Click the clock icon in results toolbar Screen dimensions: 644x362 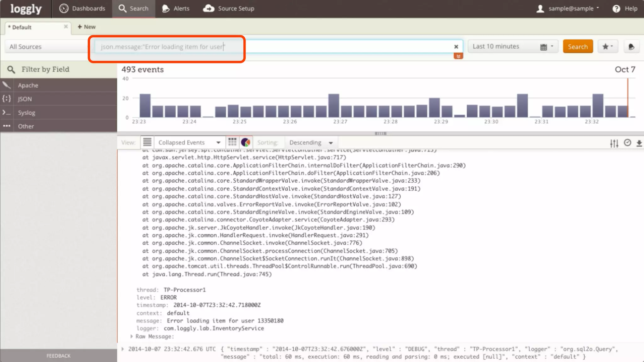(627, 143)
